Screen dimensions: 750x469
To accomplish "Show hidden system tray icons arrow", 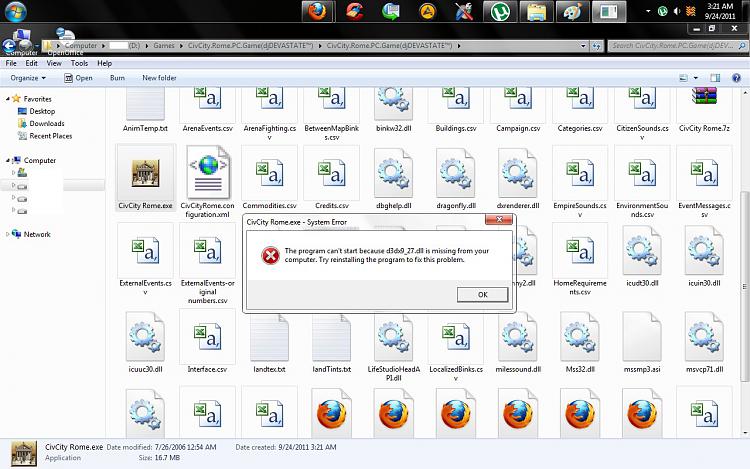I will [x=648, y=11].
